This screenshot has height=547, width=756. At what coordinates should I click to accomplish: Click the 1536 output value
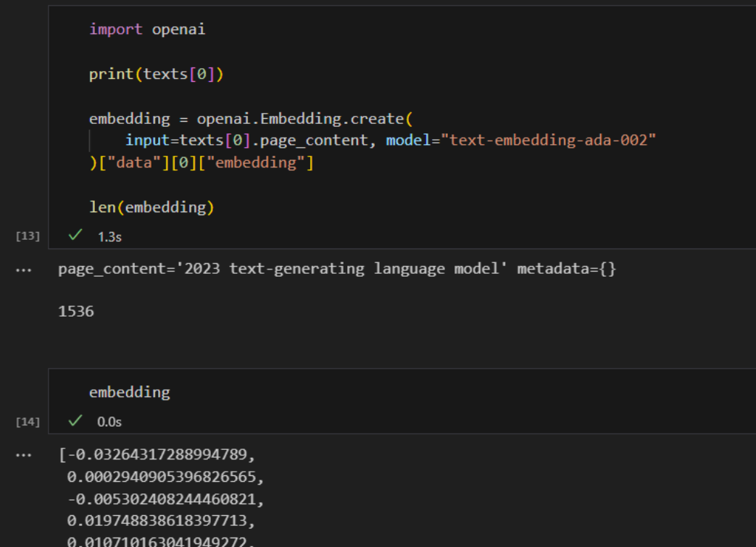click(x=76, y=312)
